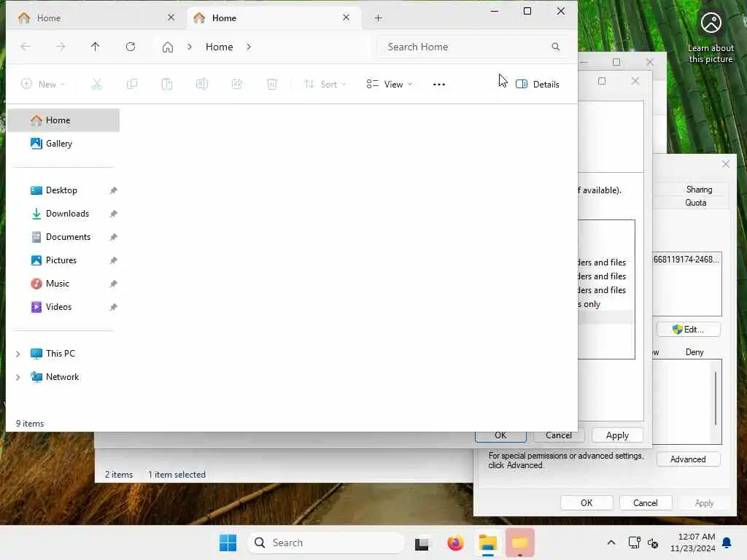This screenshot has width=747, height=560.
Task: Click Home breadcrumb in address bar
Action: (x=219, y=47)
